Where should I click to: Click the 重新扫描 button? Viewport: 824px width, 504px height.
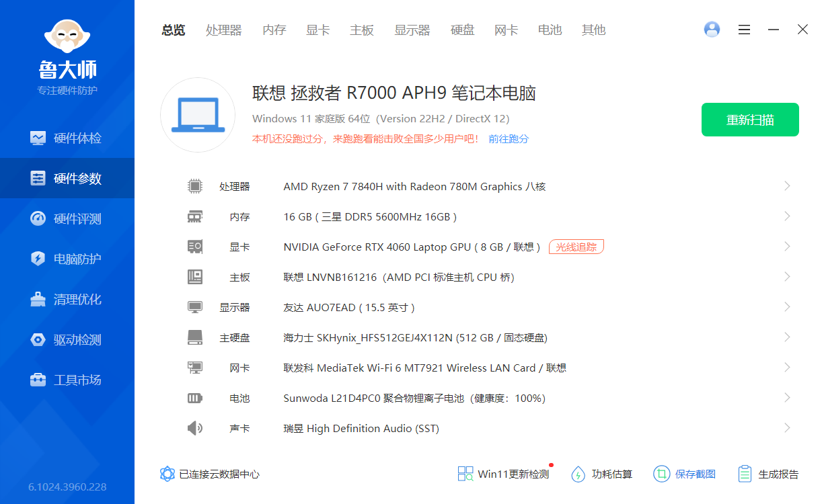coord(750,120)
